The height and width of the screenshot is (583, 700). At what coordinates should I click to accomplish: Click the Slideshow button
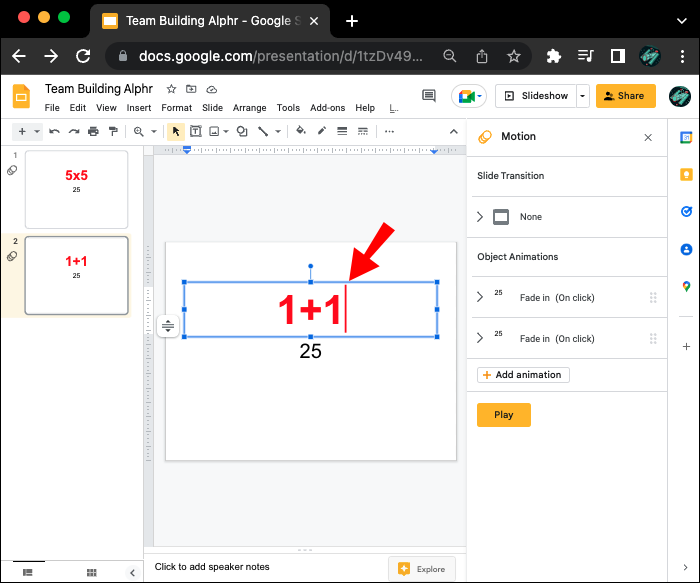click(x=536, y=96)
